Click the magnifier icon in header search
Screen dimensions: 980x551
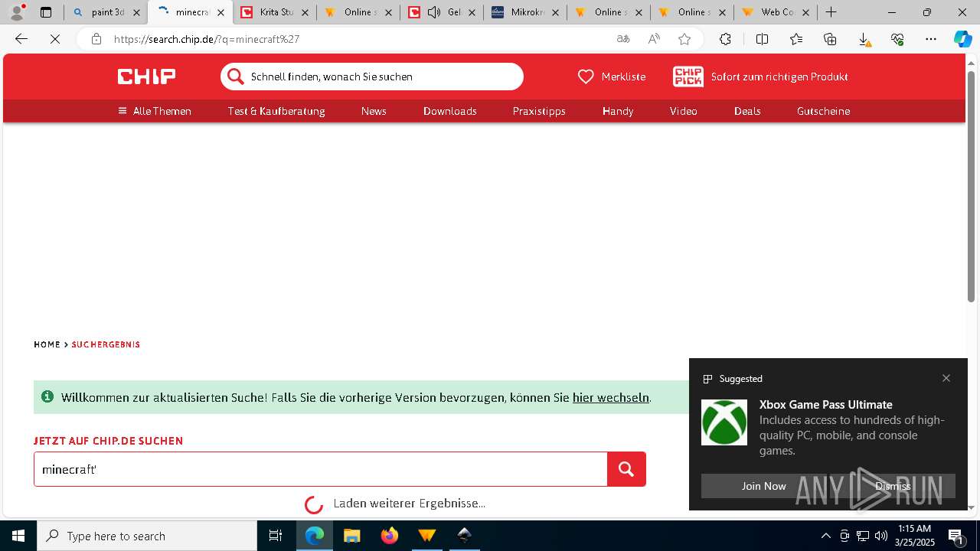[x=235, y=77]
